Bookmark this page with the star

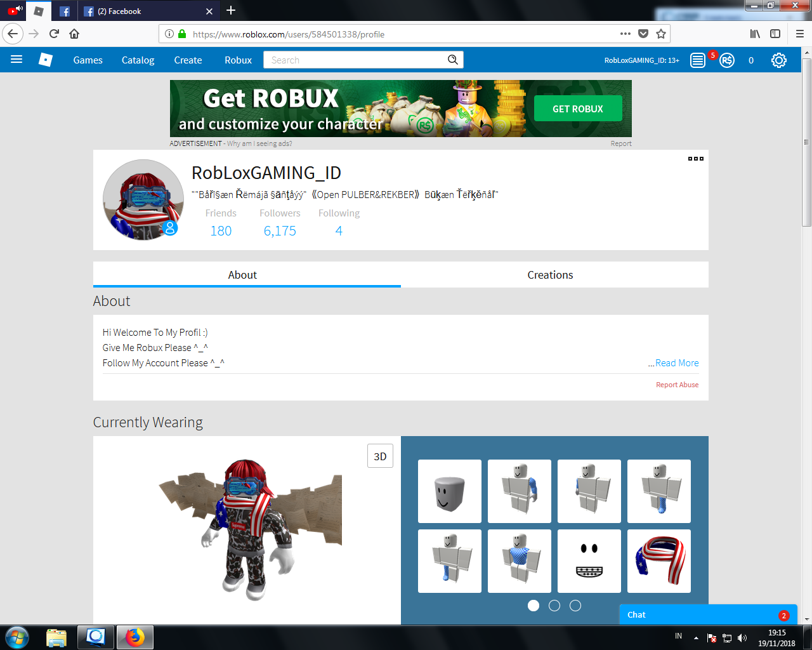pyautogui.click(x=661, y=34)
